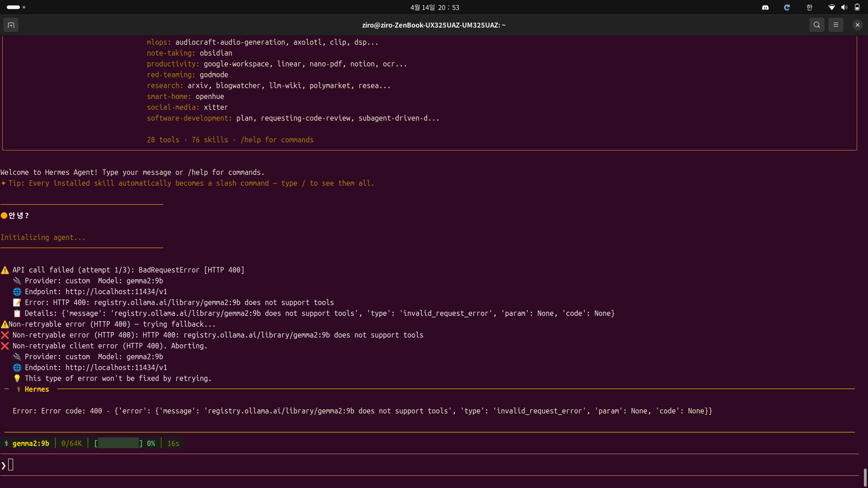Image resolution: width=868 pixels, height=488 pixels.
Task: Open Wi-Fi system menu icon
Action: pyautogui.click(x=831, y=7)
